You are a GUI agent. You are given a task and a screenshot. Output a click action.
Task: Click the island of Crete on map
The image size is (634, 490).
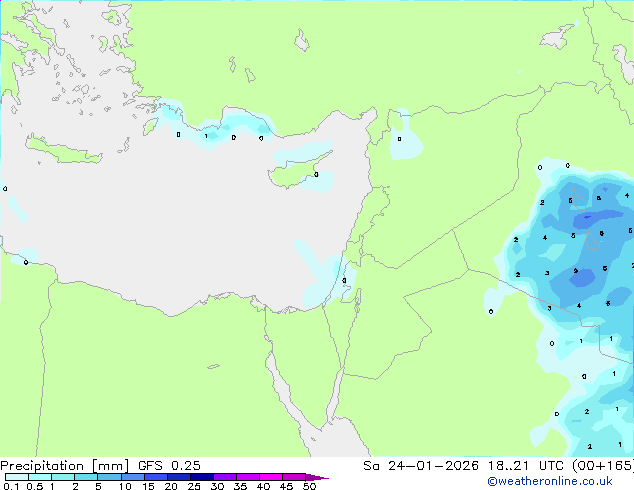(63, 150)
